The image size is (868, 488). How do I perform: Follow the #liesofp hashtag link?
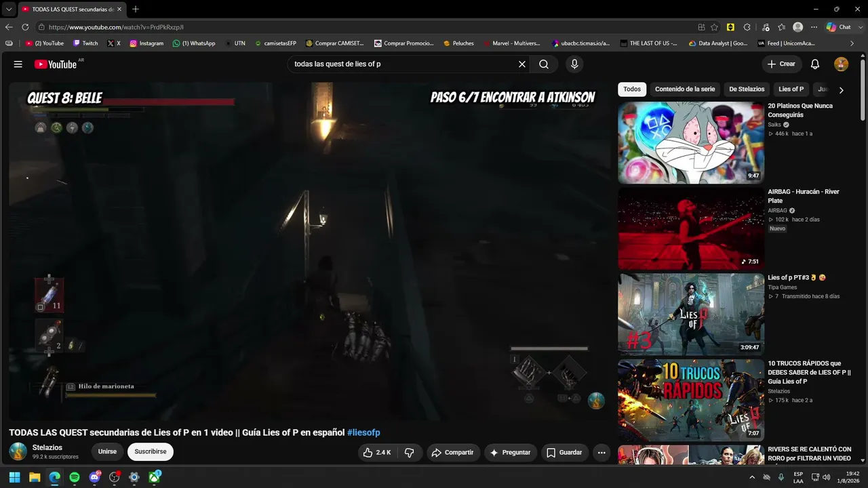pyautogui.click(x=363, y=432)
